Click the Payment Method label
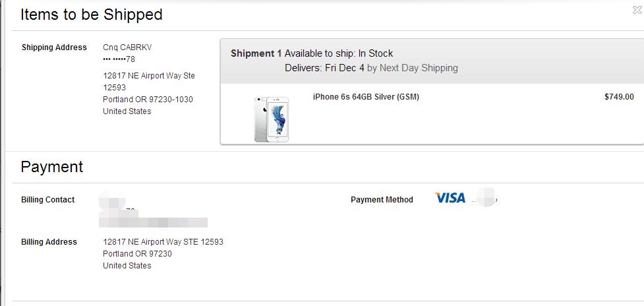This screenshot has height=306, width=644. (x=382, y=200)
